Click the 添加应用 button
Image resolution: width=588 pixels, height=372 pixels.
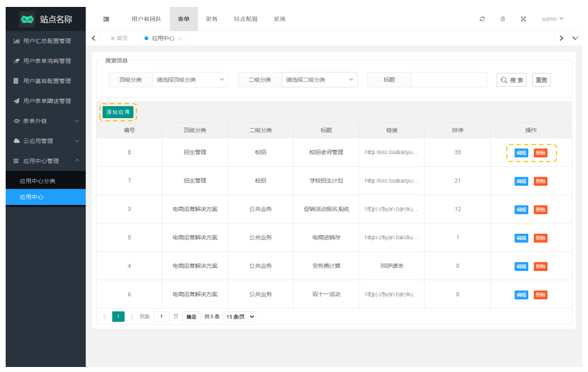tap(118, 112)
